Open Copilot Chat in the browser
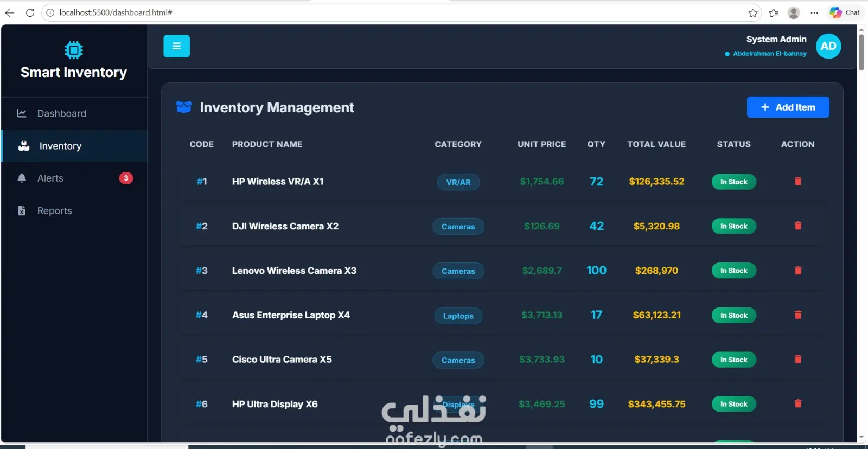Image resolution: width=868 pixels, height=449 pixels. (845, 12)
